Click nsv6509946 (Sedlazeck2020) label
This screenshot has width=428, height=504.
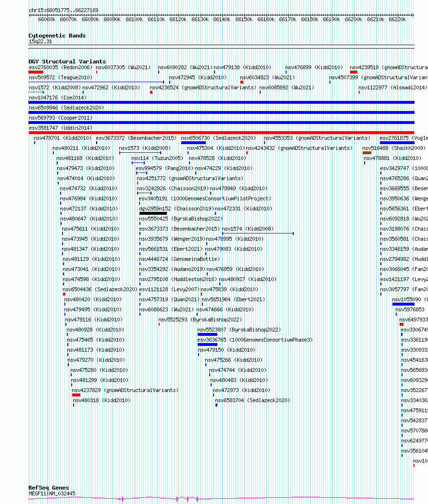click(x=66, y=107)
